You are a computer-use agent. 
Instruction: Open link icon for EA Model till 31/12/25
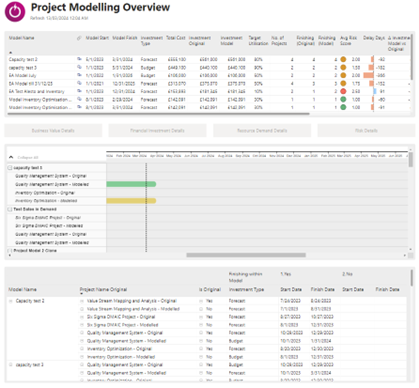79,83
